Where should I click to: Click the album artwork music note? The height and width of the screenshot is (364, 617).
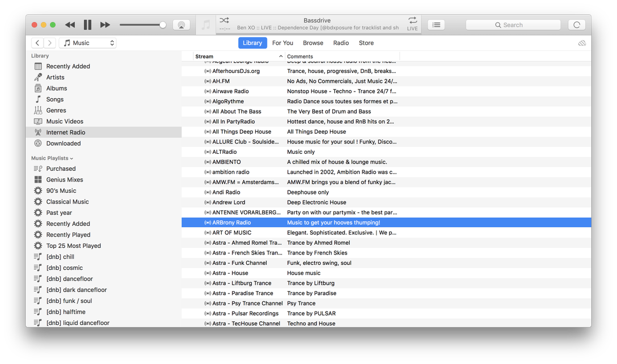point(206,25)
